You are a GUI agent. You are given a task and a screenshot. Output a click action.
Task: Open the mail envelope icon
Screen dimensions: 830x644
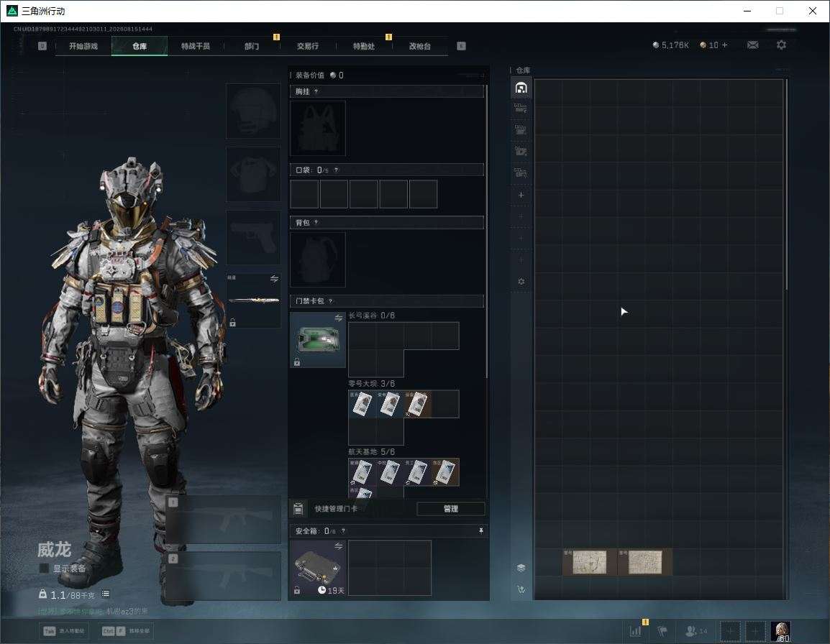click(752, 45)
